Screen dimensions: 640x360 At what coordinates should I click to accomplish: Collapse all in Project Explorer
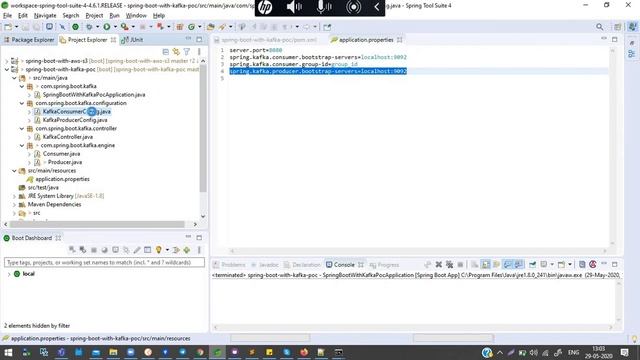(165, 52)
